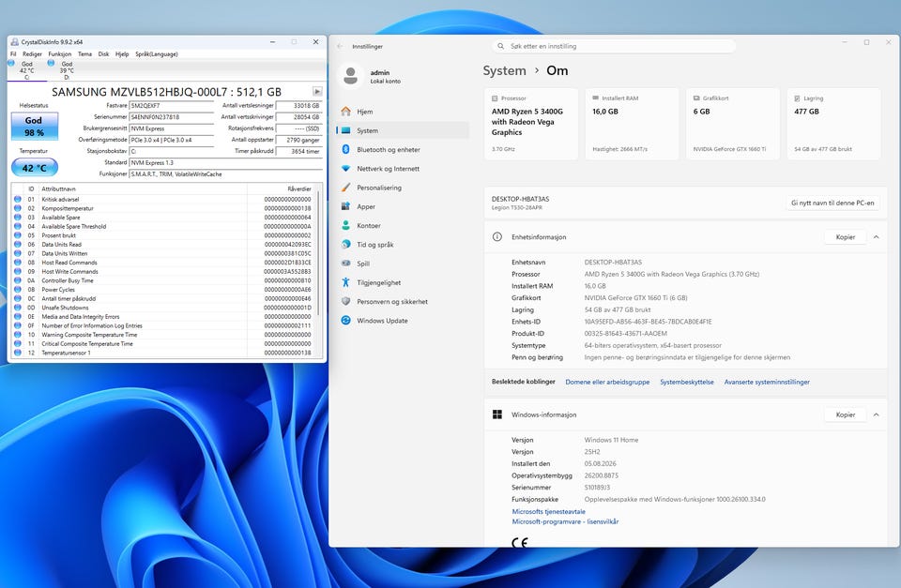This screenshot has width=901, height=588.
Task: Select the Temperatursensor 1 row
Action: pyautogui.click(x=163, y=353)
